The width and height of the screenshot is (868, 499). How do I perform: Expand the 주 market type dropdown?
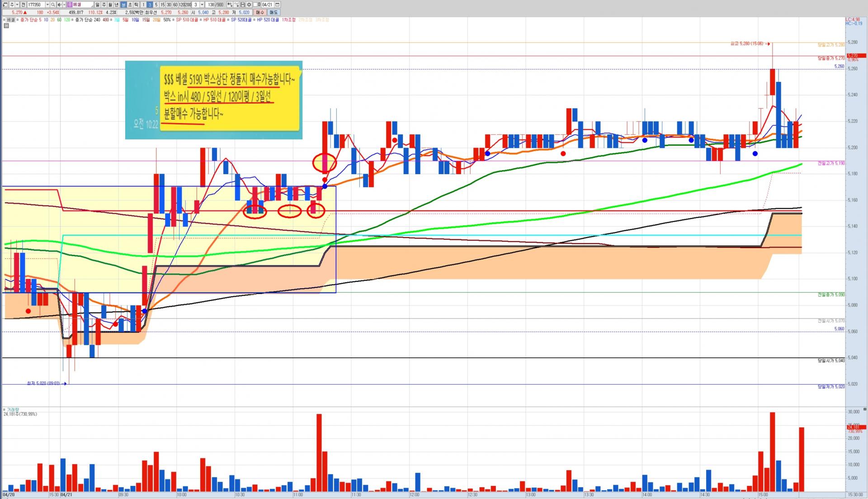click(x=17, y=5)
